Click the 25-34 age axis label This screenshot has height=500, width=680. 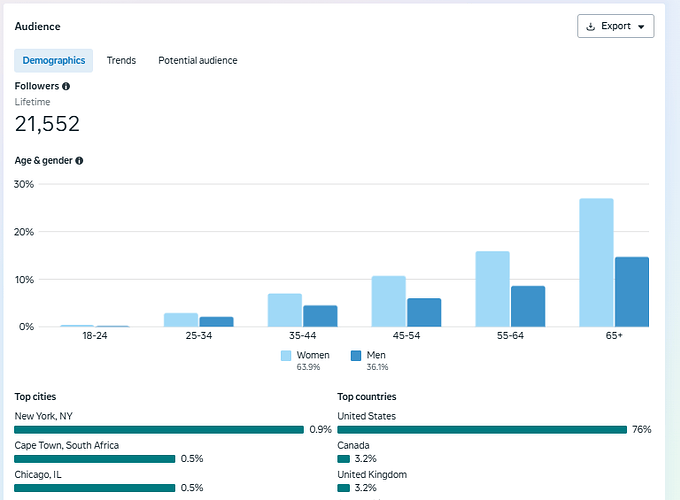tap(199, 336)
